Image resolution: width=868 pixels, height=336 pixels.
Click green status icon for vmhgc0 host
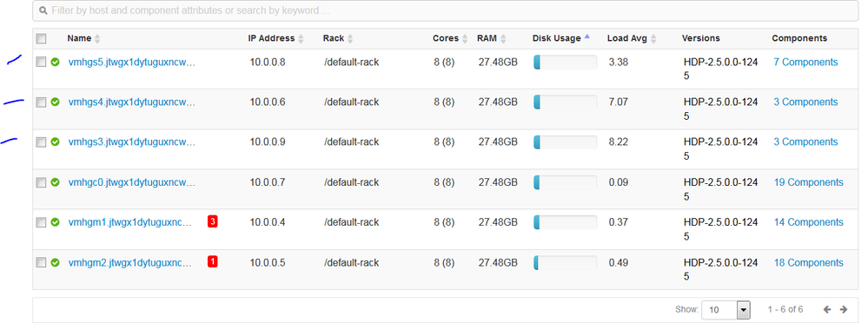pos(55,182)
